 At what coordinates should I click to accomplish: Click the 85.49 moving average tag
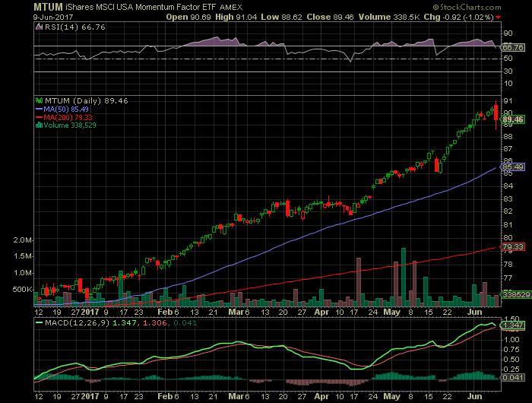coord(513,167)
